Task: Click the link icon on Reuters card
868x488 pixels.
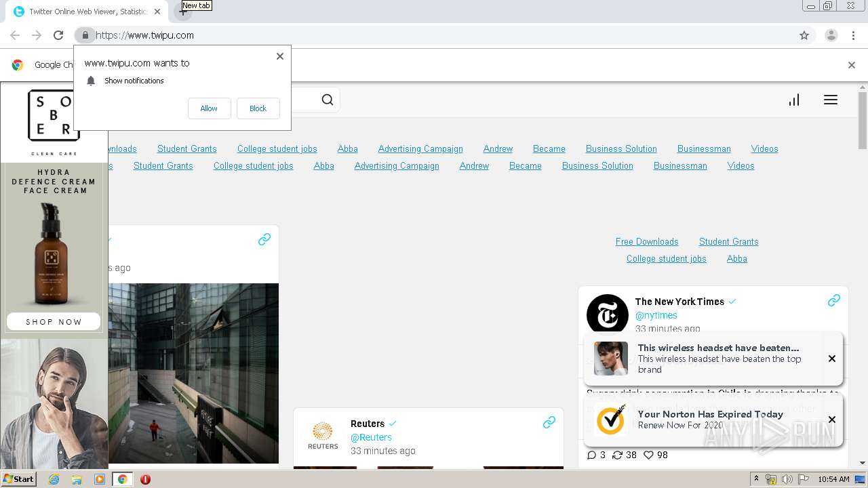Action: point(549,422)
